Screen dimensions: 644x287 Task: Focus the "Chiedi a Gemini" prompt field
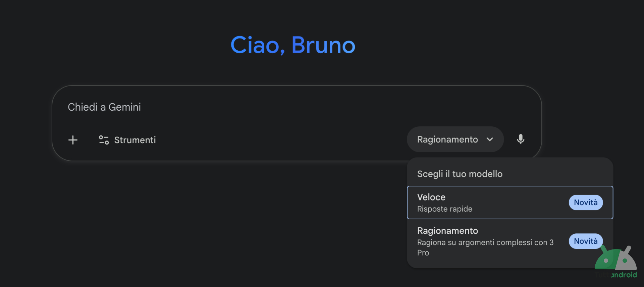pyautogui.click(x=235, y=107)
